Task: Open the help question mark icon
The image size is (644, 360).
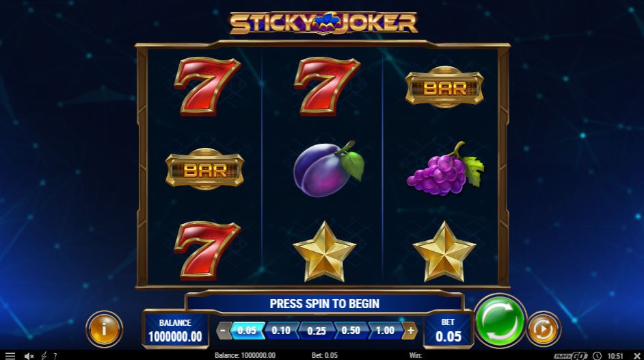Action: (x=55, y=356)
